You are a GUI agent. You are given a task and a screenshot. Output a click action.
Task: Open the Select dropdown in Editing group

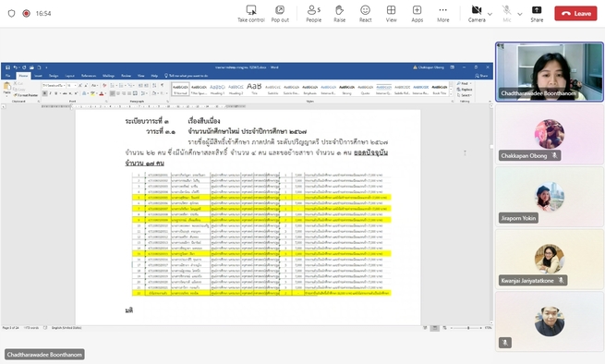[465, 95]
